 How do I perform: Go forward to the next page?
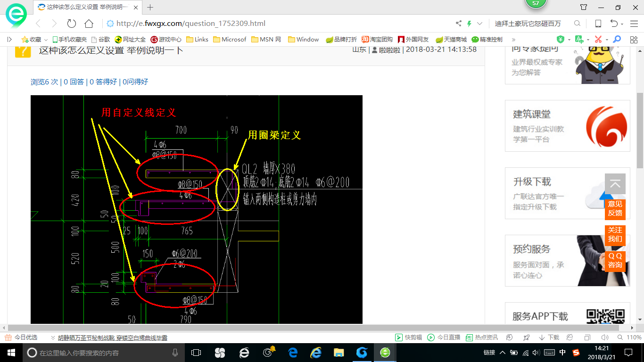(x=54, y=24)
